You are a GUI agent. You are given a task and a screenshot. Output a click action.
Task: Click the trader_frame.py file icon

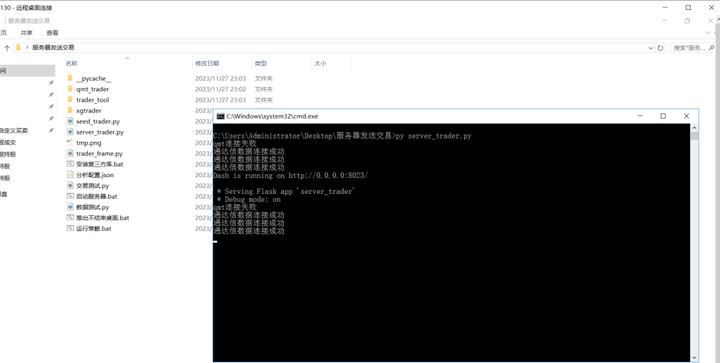click(70, 153)
